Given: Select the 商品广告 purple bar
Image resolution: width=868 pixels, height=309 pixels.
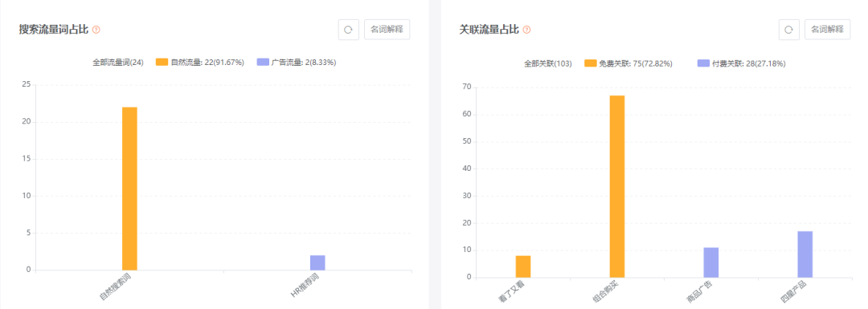Looking at the screenshot, I should point(710,262).
